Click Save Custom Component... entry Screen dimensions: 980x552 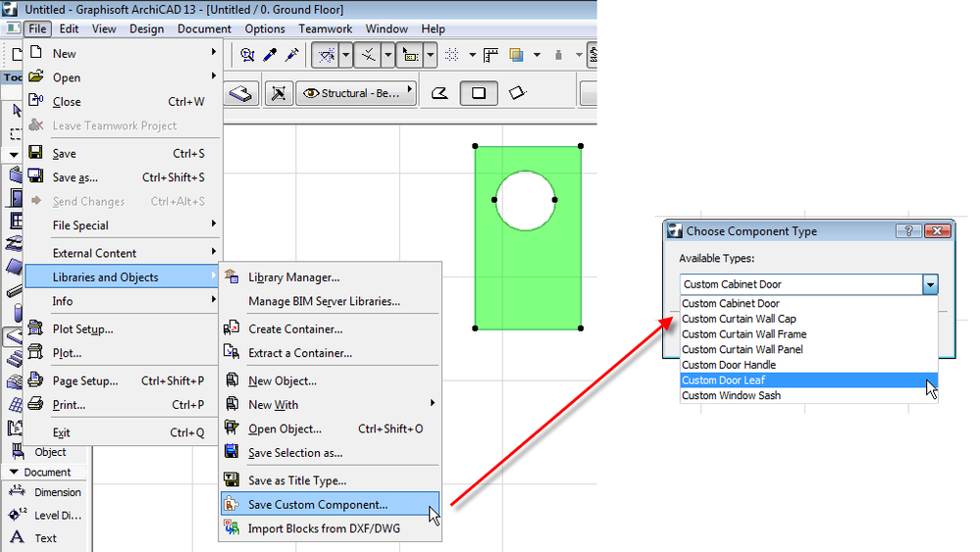(x=331, y=505)
